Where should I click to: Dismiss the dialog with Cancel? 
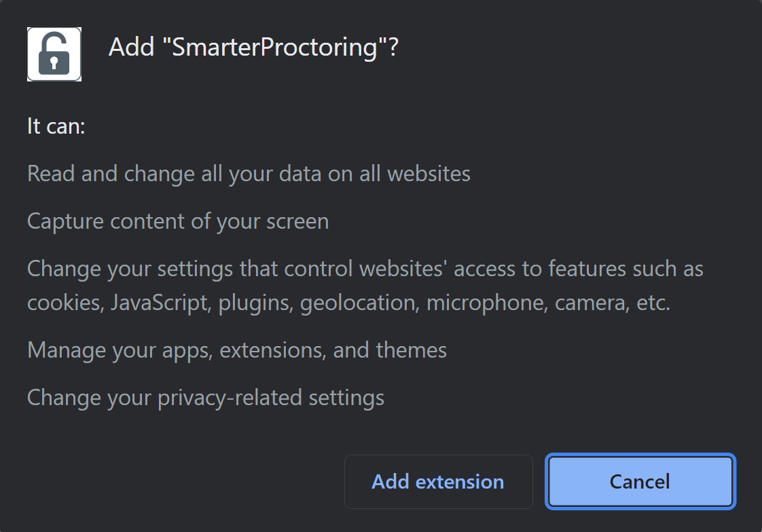coord(639,481)
